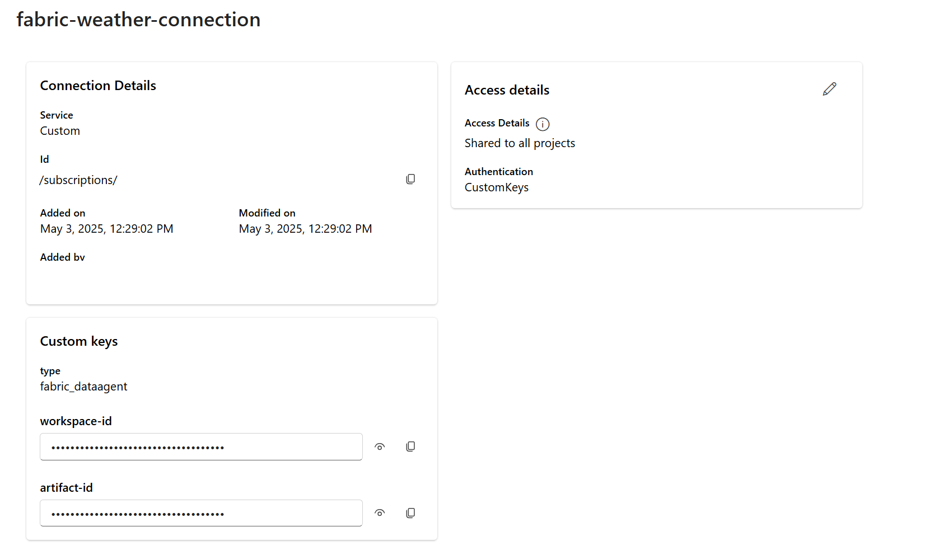Viewport: 939px width, 560px height.
Task: Click the Access details card heading
Action: click(507, 90)
